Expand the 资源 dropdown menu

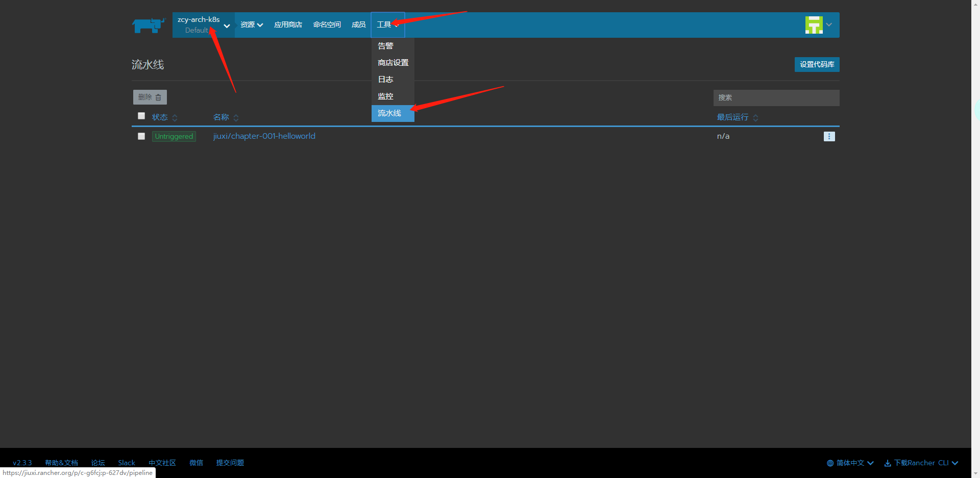(x=252, y=25)
